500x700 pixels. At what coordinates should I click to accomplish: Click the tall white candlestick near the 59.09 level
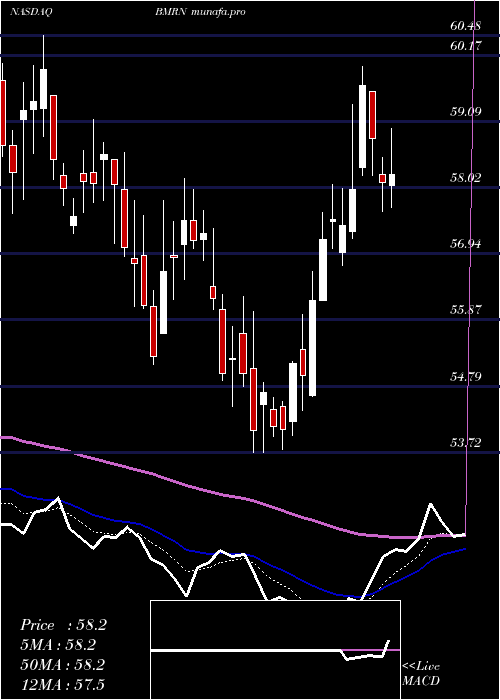362,126
